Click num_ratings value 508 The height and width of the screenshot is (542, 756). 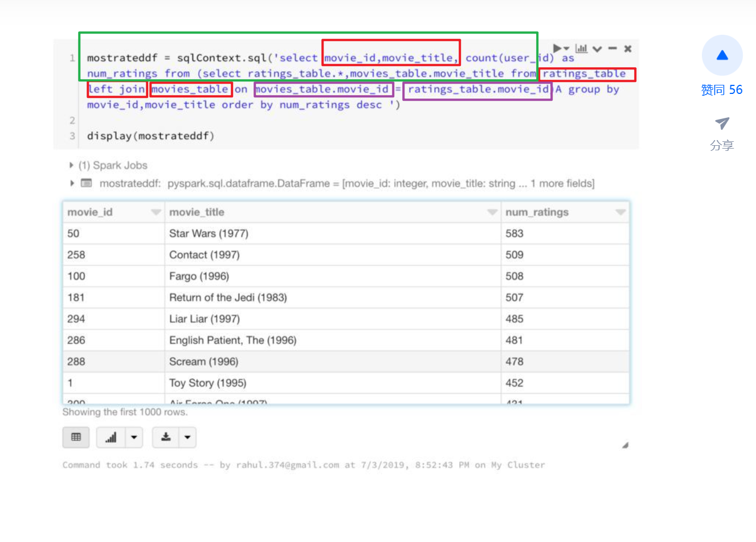[514, 276]
